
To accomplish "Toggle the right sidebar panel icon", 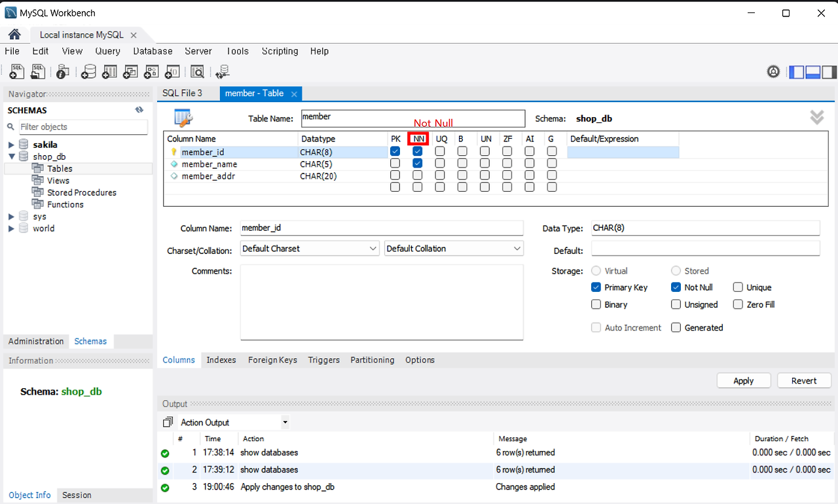I will point(829,72).
